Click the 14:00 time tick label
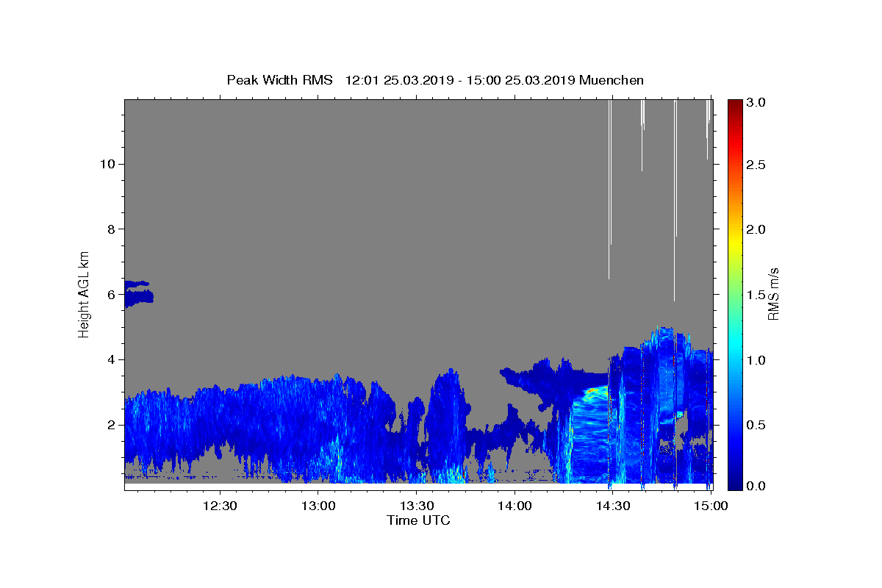882x588 pixels. point(514,506)
